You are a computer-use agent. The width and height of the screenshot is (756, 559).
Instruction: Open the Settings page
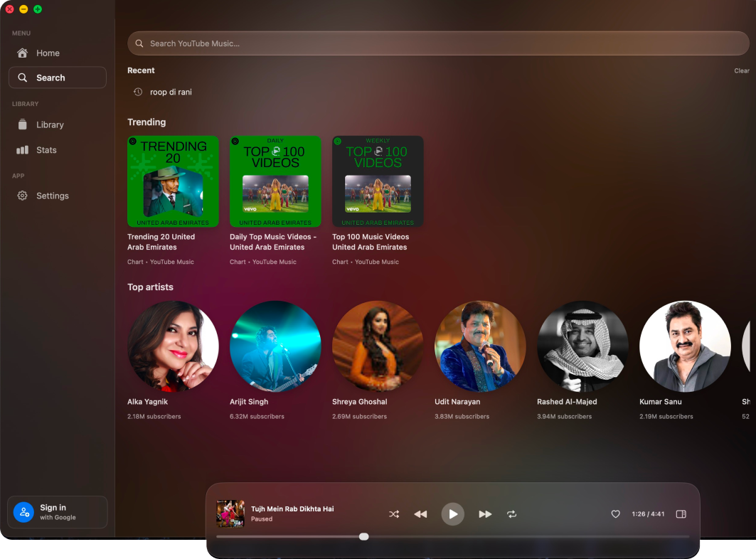58,196
